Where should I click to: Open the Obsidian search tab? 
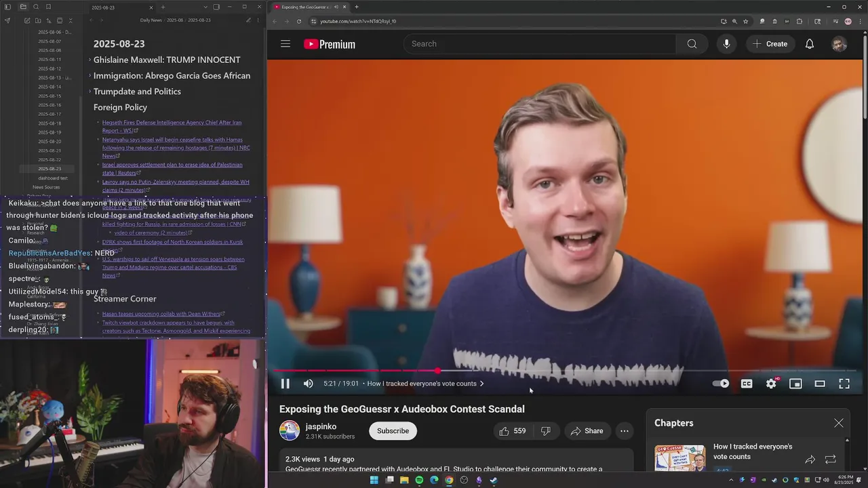pyautogui.click(x=36, y=7)
